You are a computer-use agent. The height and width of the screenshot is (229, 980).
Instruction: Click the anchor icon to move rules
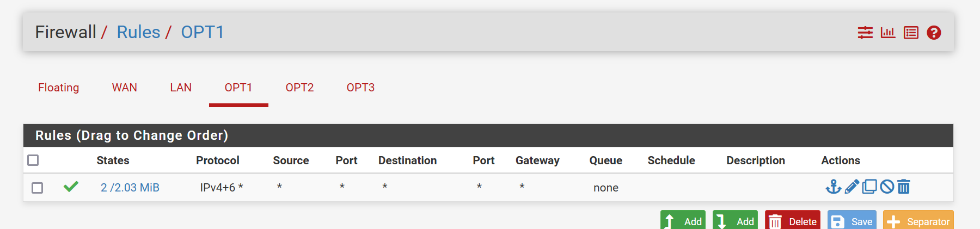click(834, 187)
